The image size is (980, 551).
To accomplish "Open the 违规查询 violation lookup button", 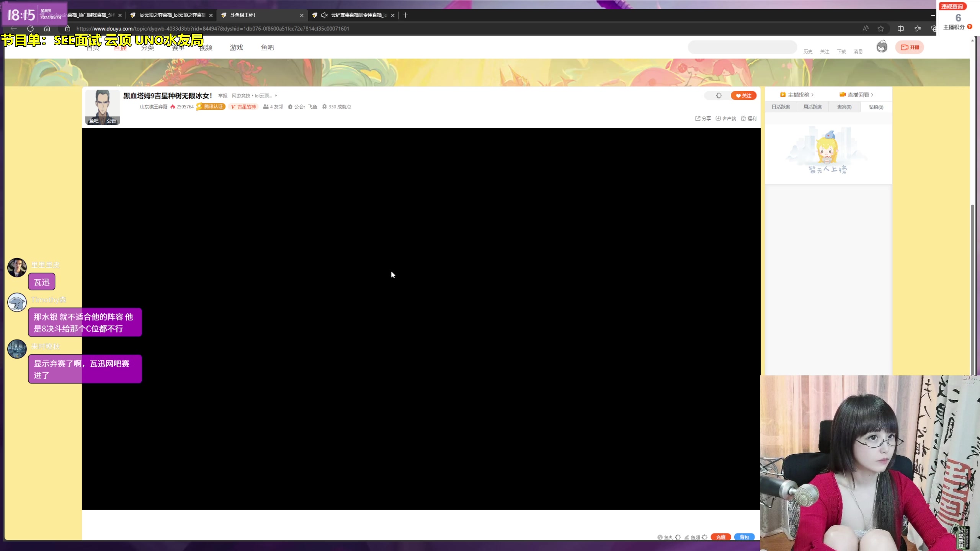I will coord(952,7).
